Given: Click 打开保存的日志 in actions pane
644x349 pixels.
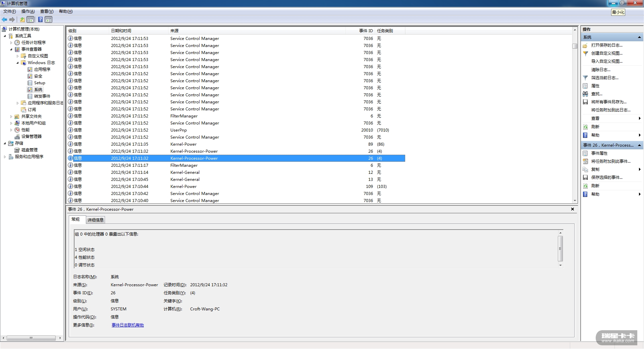Looking at the screenshot, I should click(x=607, y=45).
